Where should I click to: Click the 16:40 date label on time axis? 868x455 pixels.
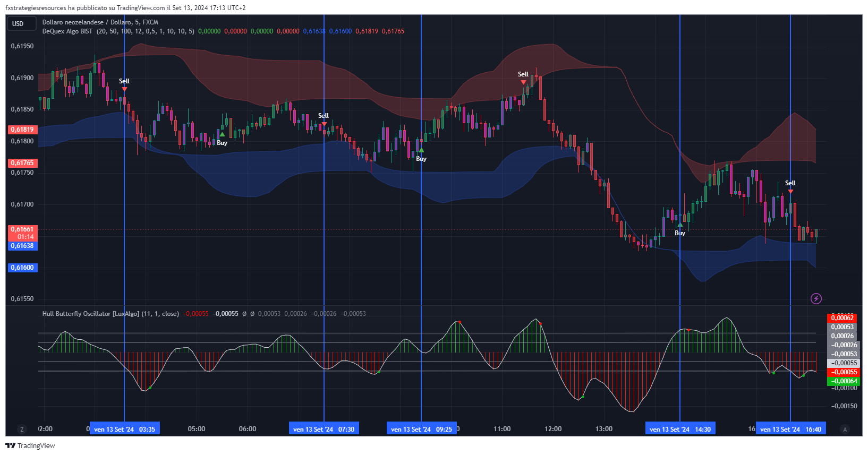790,429
